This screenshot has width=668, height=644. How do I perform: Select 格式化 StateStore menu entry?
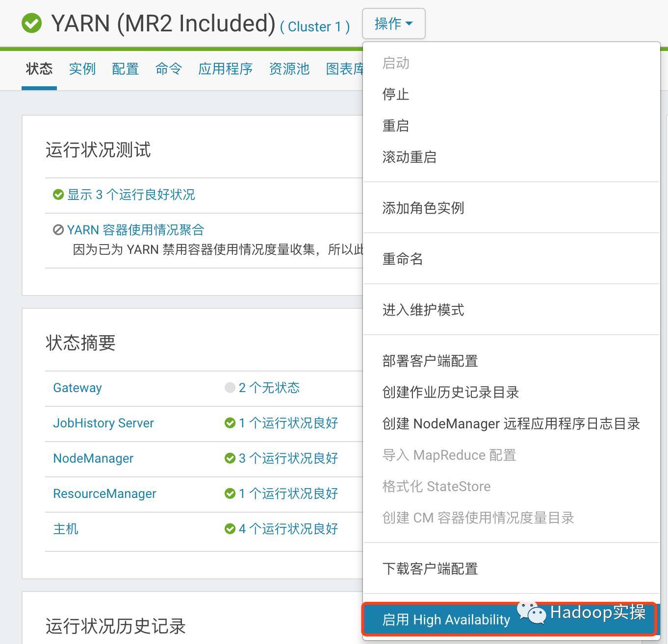[x=512, y=486]
